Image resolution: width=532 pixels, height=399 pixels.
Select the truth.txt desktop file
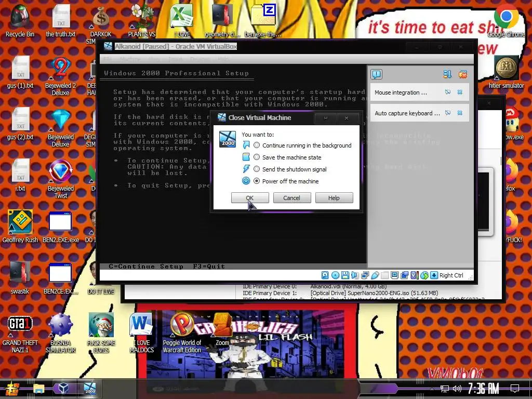pos(61,21)
